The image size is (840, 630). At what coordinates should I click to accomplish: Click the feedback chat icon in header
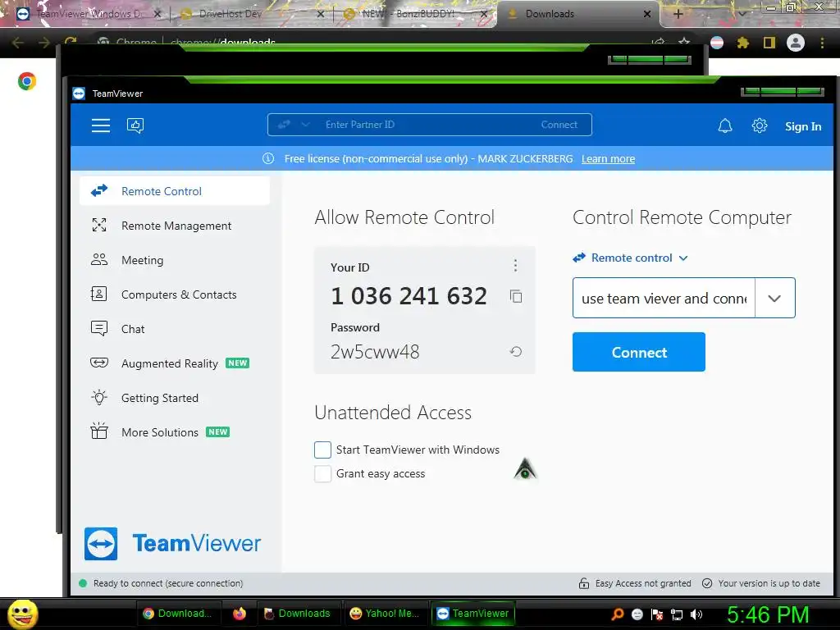click(x=135, y=126)
